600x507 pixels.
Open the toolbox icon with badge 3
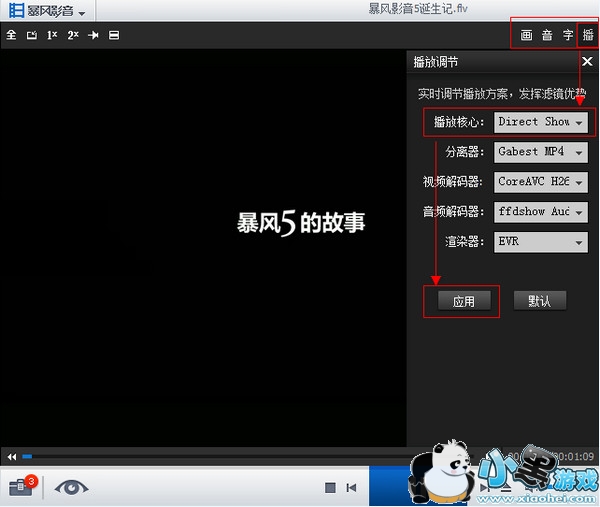click(22, 486)
